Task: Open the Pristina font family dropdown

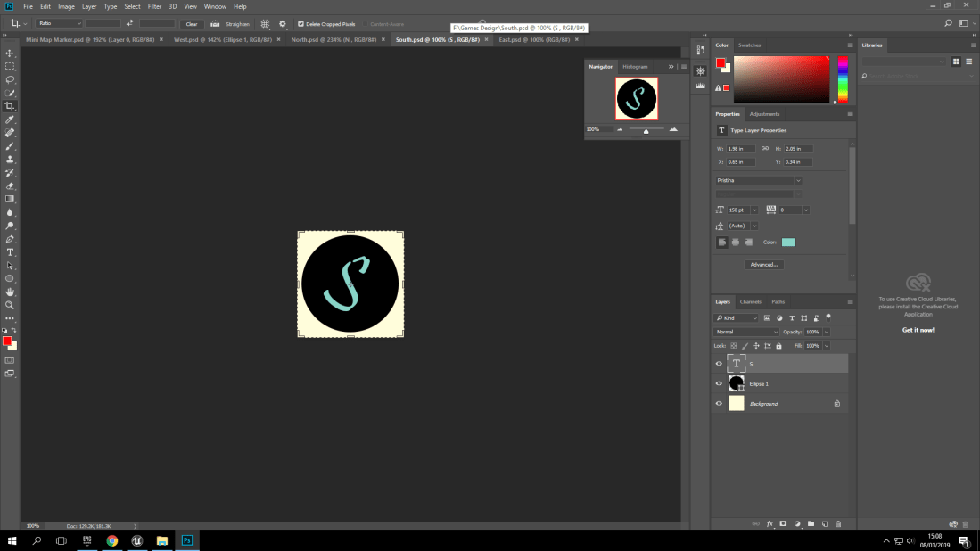Action: pyautogui.click(x=797, y=180)
